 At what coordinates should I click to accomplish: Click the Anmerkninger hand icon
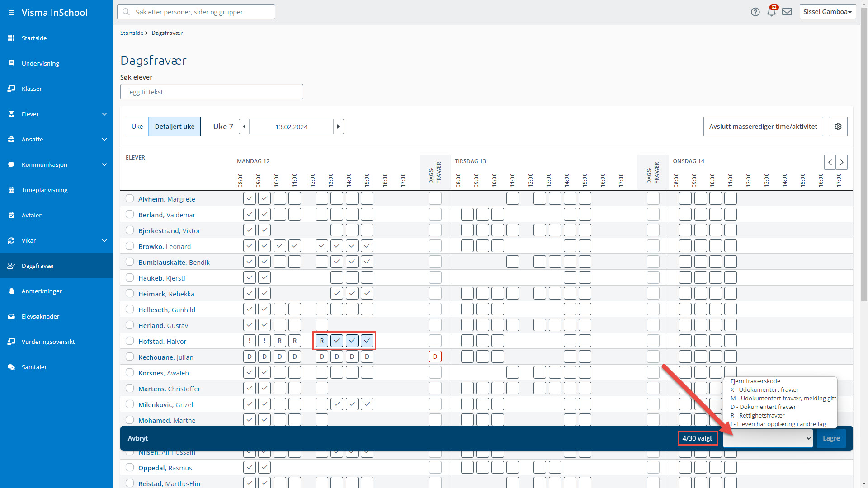[x=11, y=291]
